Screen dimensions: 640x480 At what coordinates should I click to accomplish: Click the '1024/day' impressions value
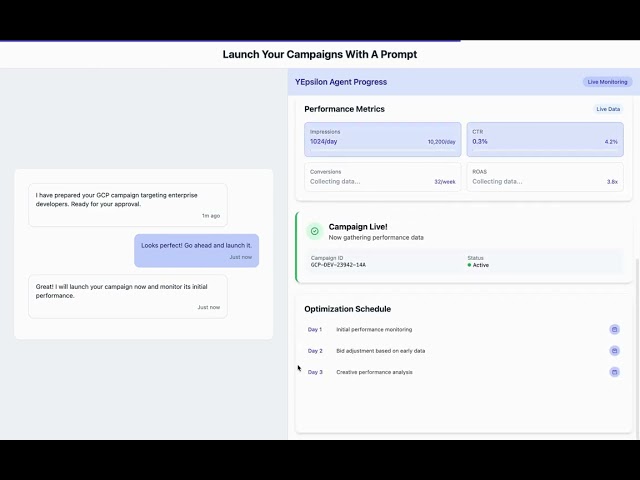coord(323,142)
